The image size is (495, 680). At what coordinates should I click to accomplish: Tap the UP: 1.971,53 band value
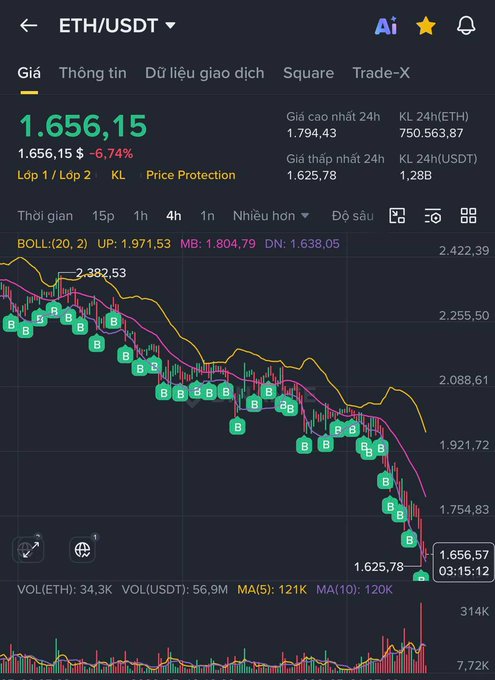(x=134, y=244)
